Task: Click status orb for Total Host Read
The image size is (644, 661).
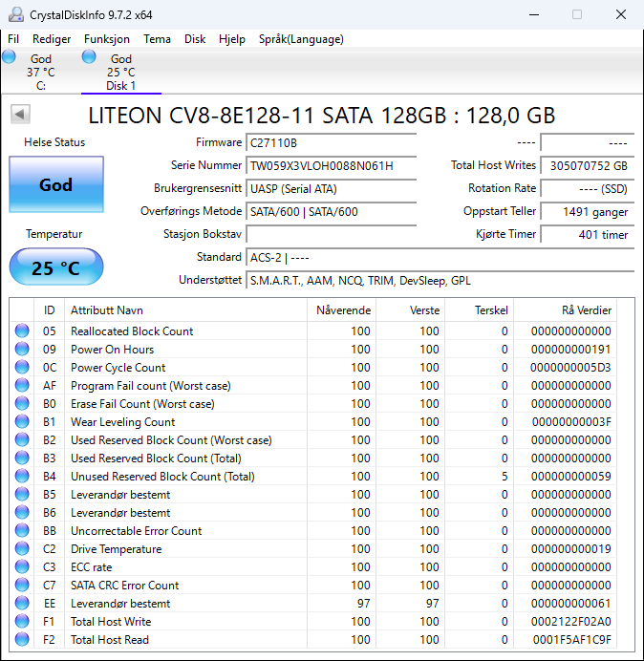Action: coord(22,639)
